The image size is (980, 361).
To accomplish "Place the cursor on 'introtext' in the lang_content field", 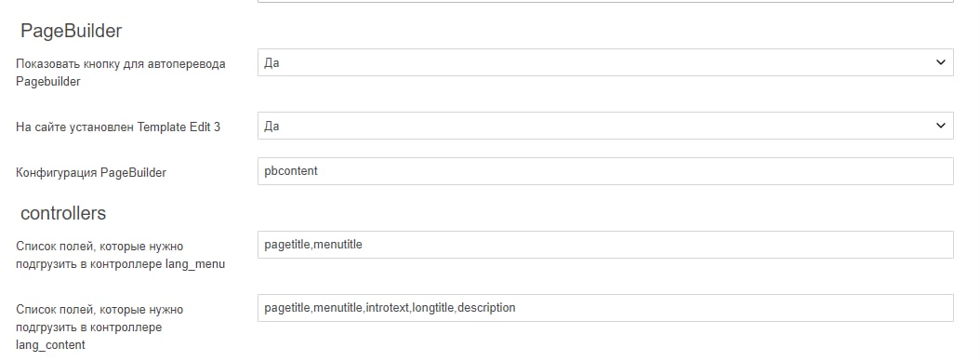I will [x=388, y=308].
